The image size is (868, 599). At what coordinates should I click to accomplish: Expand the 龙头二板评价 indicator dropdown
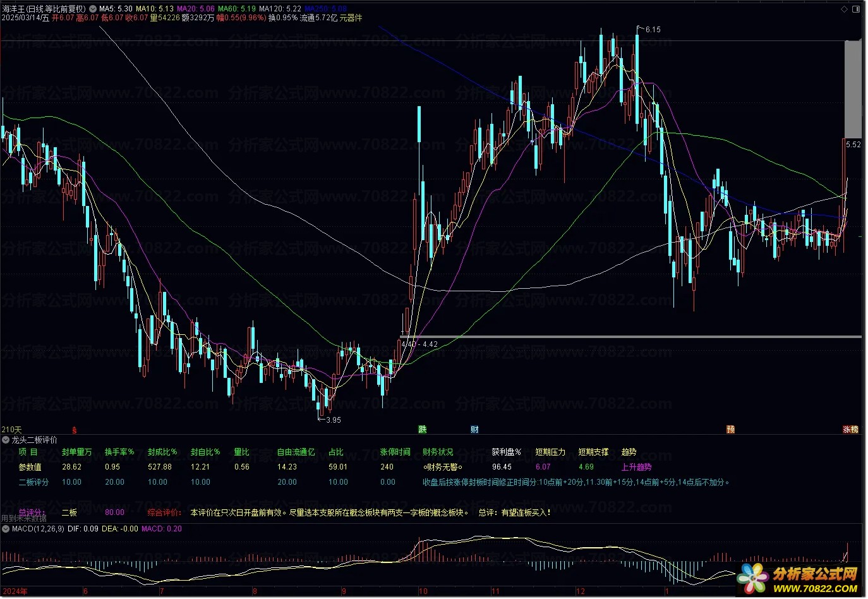(x=6, y=440)
